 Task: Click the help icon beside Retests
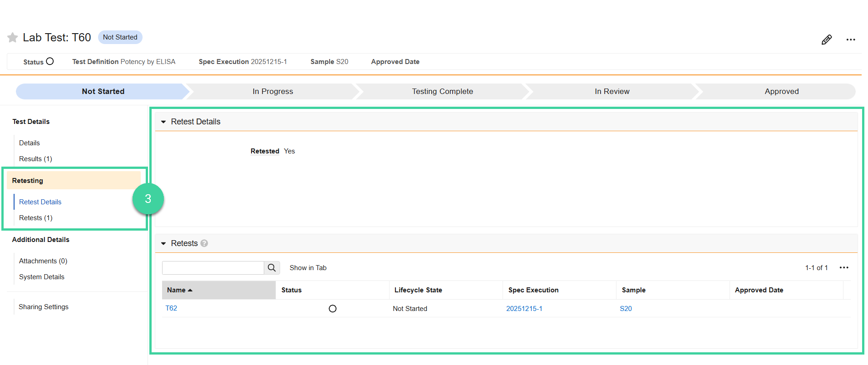pos(204,243)
